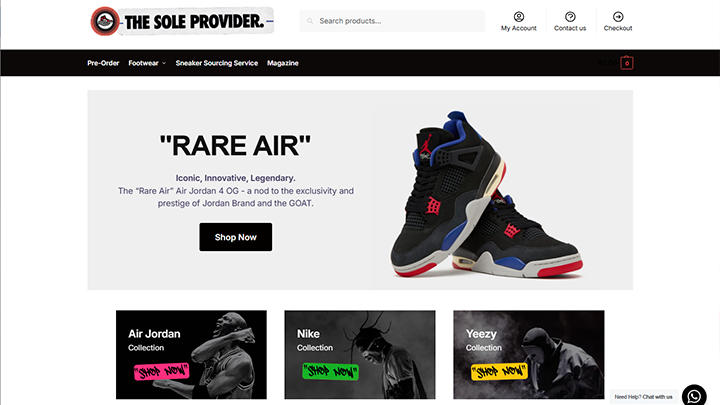Click the green Shop Now Nike sticker

[x=330, y=371]
